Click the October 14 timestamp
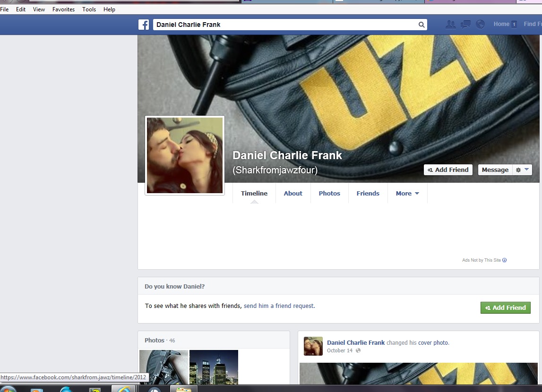The height and width of the screenshot is (392, 542). 340,350
